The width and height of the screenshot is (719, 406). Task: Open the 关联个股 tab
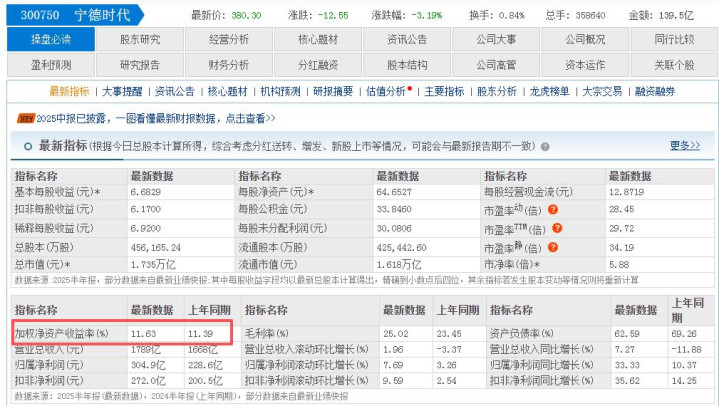(x=674, y=65)
